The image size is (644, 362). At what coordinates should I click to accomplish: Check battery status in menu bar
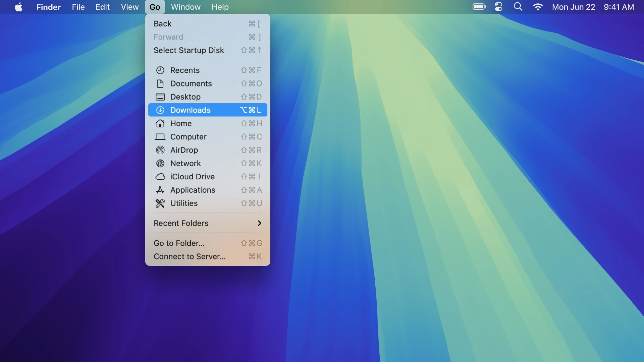tap(479, 7)
